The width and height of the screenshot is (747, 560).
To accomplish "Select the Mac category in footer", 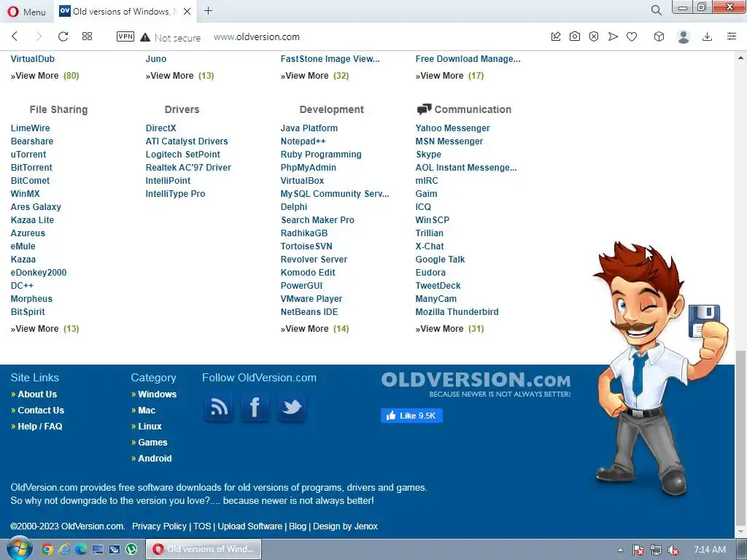I will coord(147,411).
